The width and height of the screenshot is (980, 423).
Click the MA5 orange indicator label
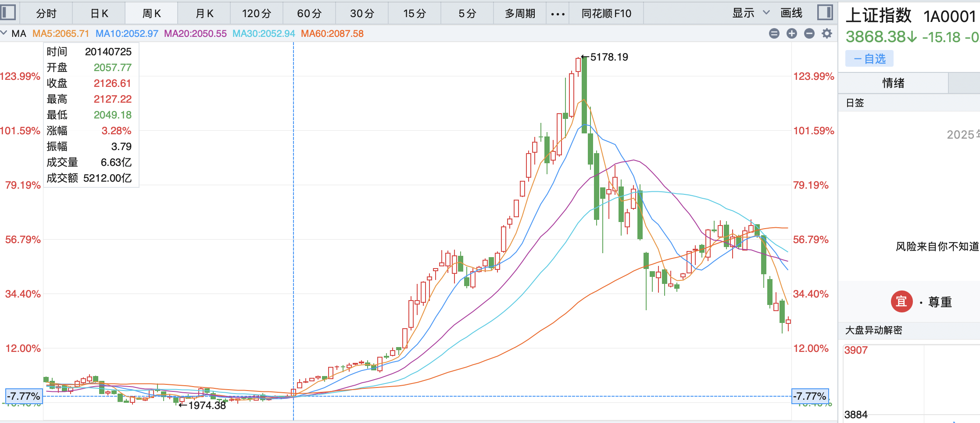[61, 34]
